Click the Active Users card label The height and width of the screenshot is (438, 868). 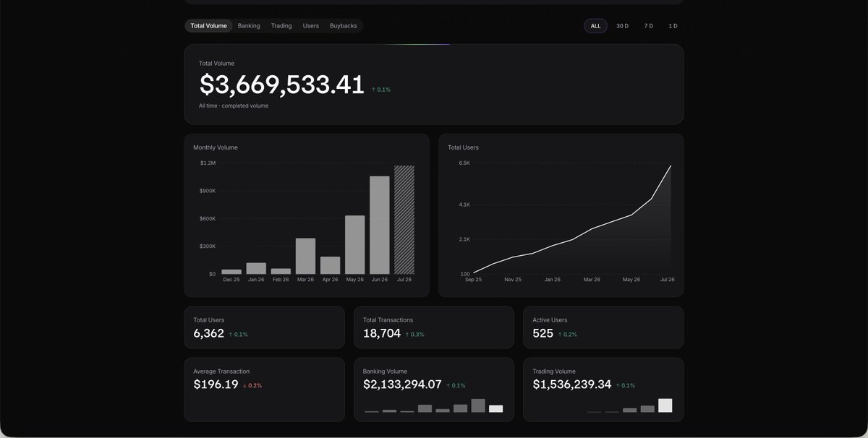pyautogui.click(x=550, y=319)
